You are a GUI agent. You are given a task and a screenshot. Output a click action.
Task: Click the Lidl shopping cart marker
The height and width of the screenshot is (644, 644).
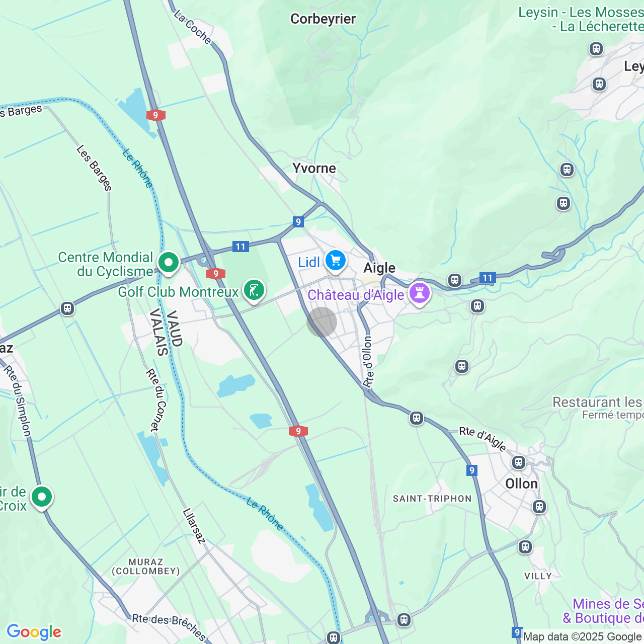pyautogui.click(x=336, y=261)
